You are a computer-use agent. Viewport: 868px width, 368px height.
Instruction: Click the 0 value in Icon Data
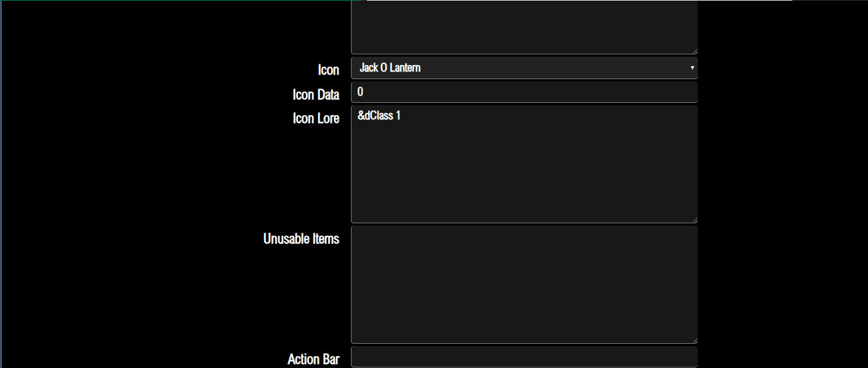360,92
